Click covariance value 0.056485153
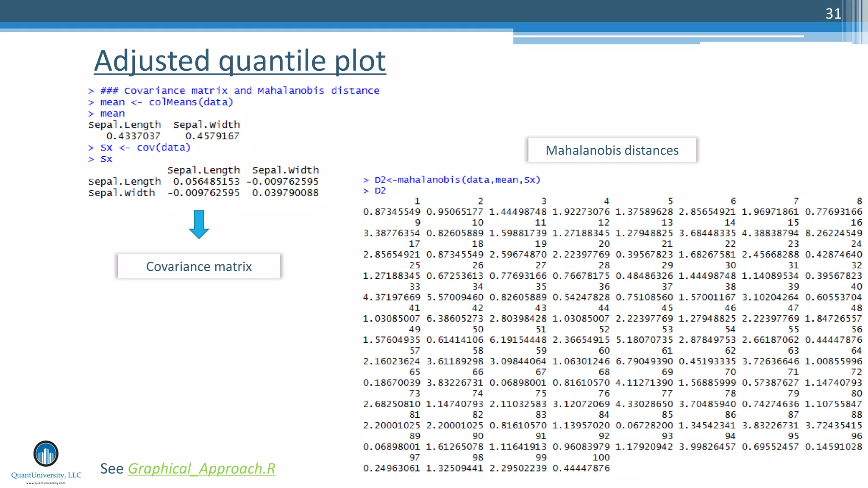This screenshot has width=868, height=488. tap(206, 181)
